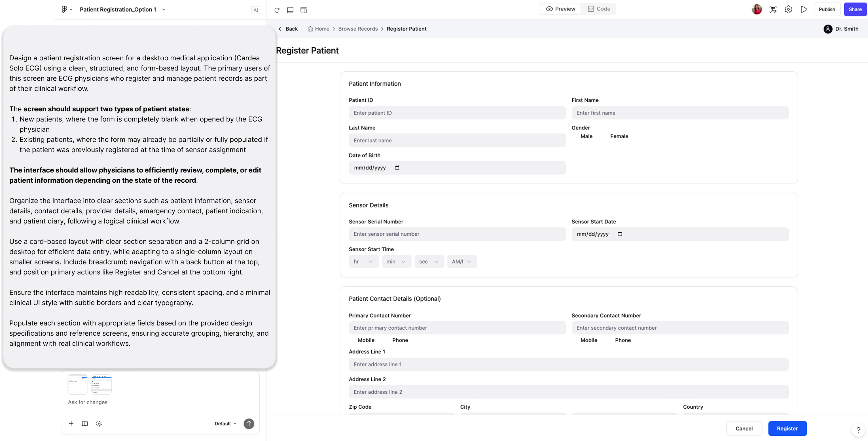Switch to the Preview tab

click(561, 9)
